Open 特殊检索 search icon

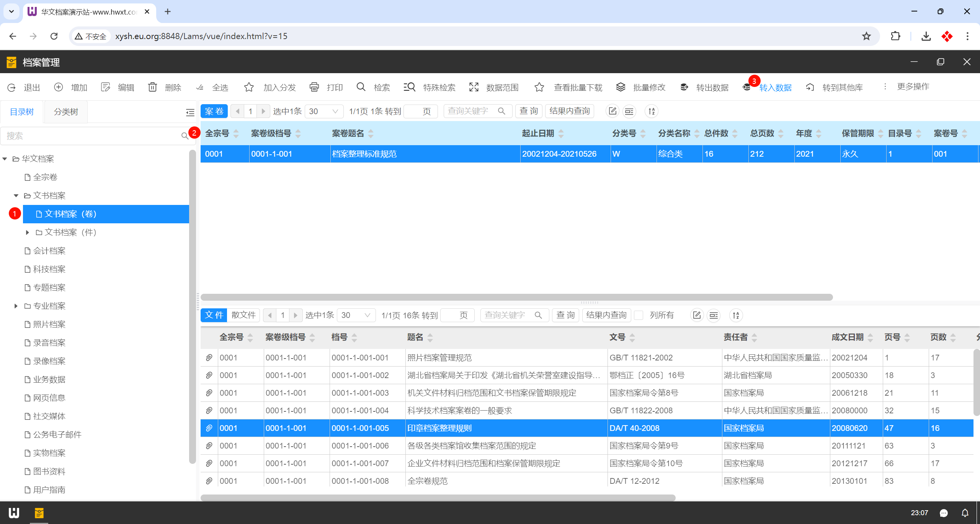coord(409,87)
